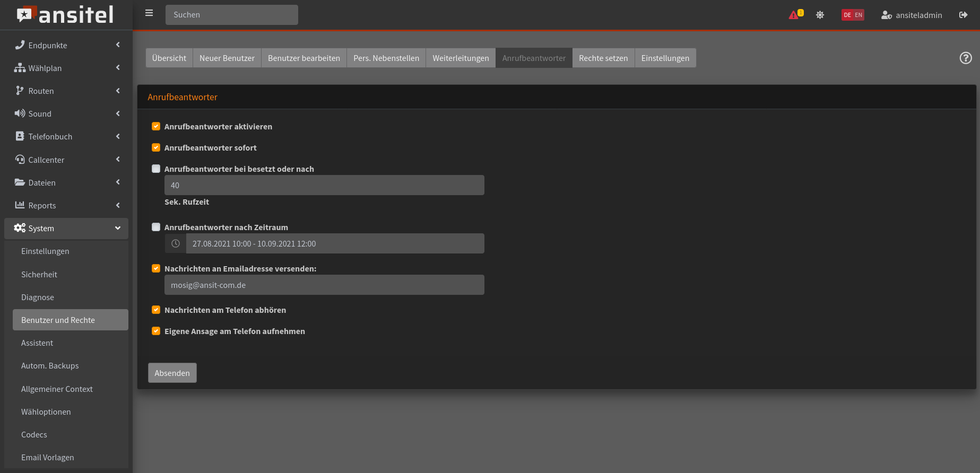
Task: Click the logout icon in header
Action: (x=963, y=15)
